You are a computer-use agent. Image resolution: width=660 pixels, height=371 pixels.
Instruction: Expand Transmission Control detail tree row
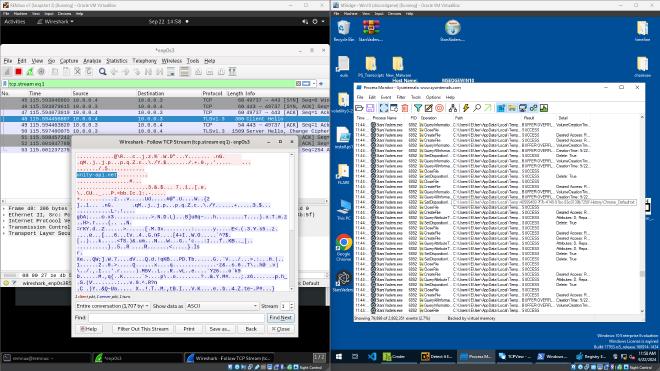pyautogui.click(x=4, y=227)
